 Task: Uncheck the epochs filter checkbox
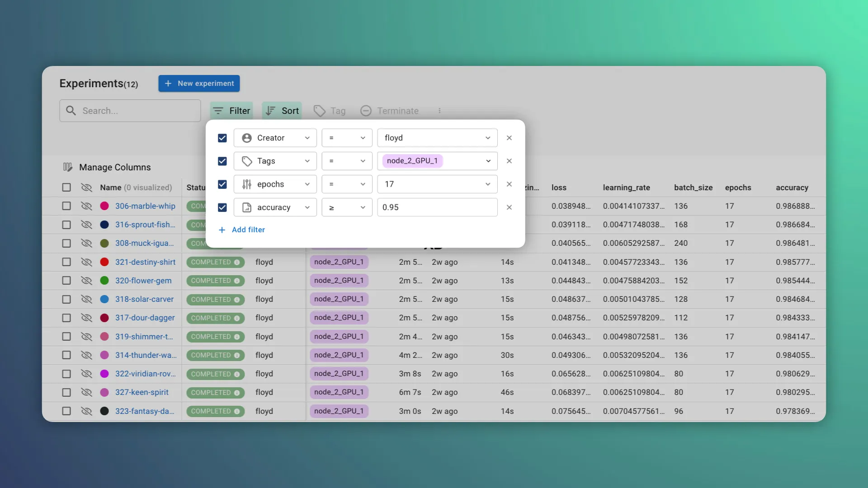222,184
